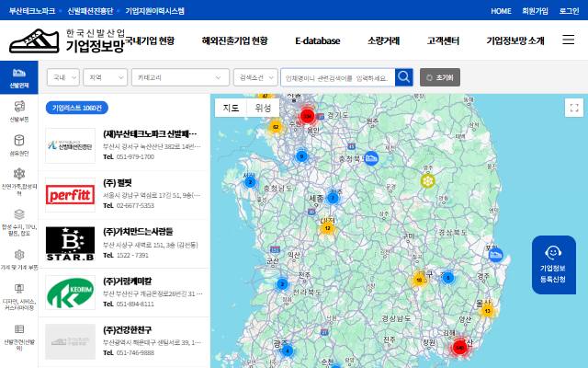Screen dimensions: 588x368
Task: Toggle fullscreen map view
Action: pyautogui.click(x=574, y=109)
